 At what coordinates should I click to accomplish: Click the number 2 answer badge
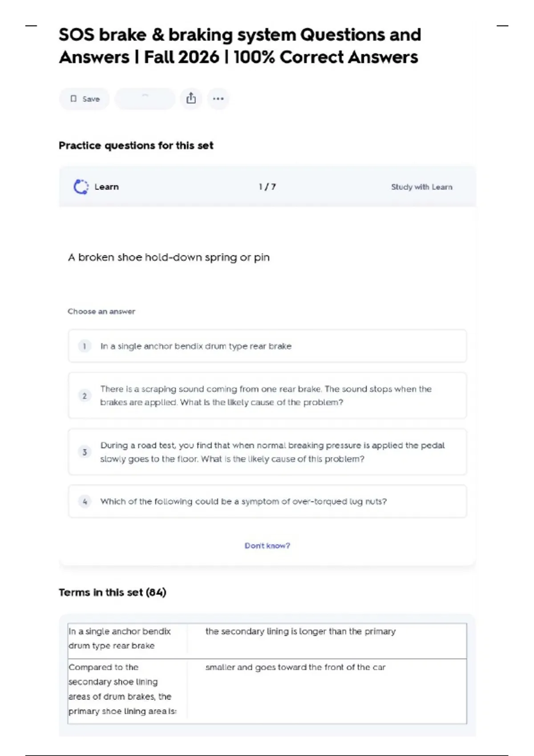tap(85, 396)
